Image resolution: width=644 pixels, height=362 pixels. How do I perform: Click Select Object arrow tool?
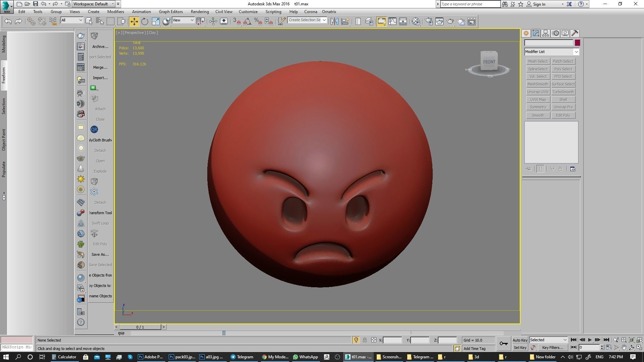(x=89, y=21)
